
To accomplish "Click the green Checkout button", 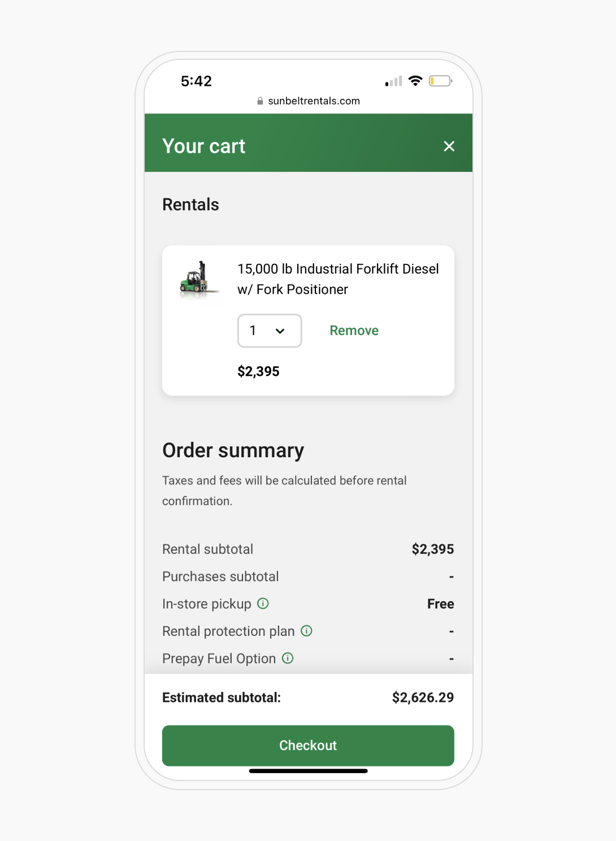I will coord(308,745).
